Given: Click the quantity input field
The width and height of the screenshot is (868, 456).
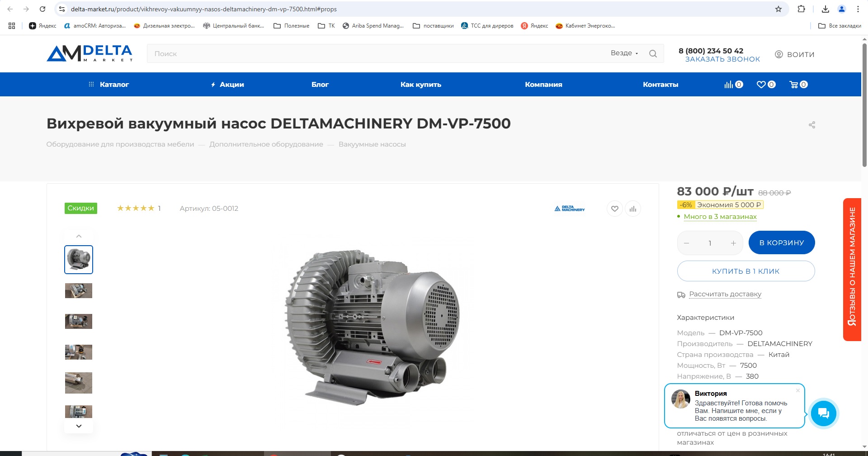Looking at the screenshot, I should (710, 243).
